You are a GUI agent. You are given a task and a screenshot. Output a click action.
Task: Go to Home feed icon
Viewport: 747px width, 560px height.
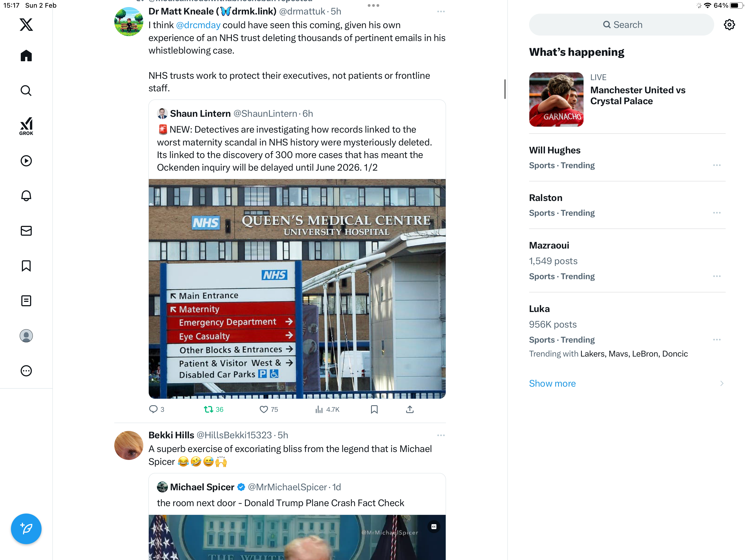(x=26, y=56)
